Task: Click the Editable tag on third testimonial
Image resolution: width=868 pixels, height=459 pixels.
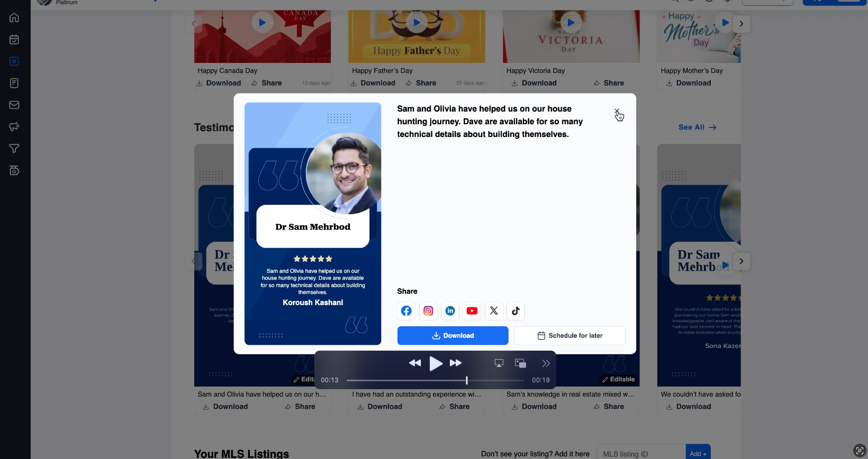Action: [619, 379]
